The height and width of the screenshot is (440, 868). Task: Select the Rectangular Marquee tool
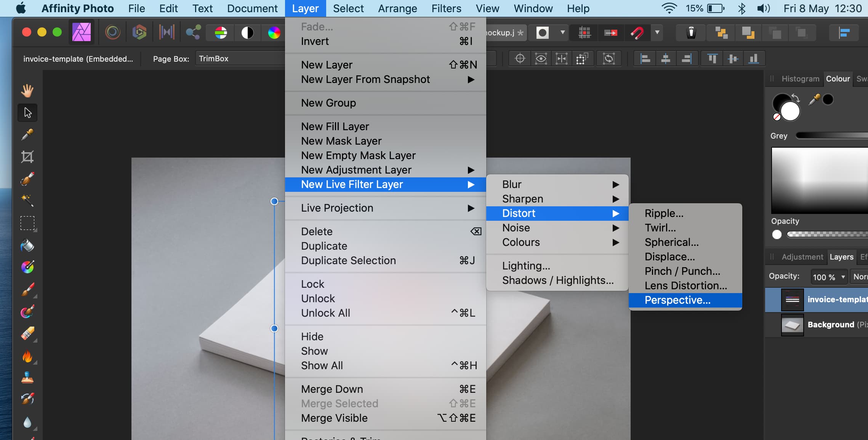click(x=27, y=223)
